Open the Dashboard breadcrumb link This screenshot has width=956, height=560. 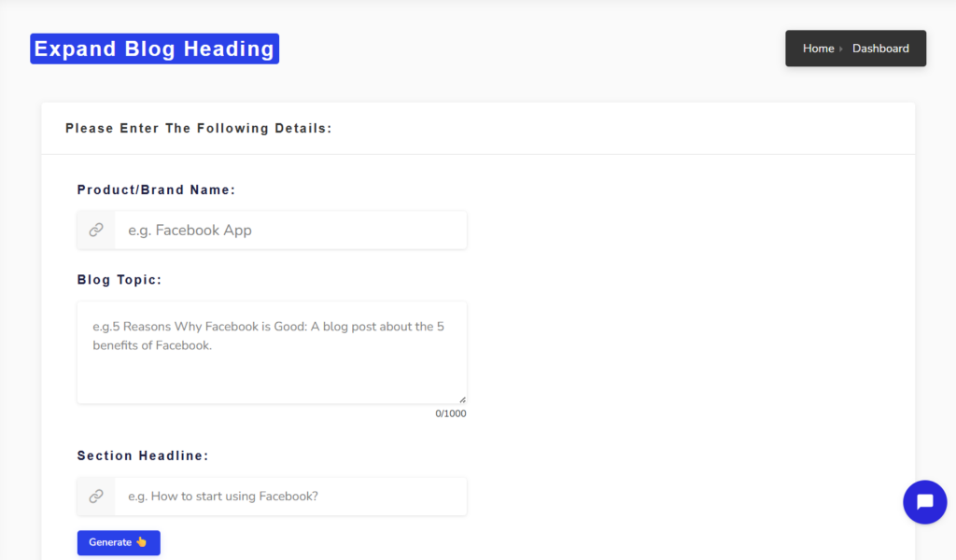(x=880, y=49)
